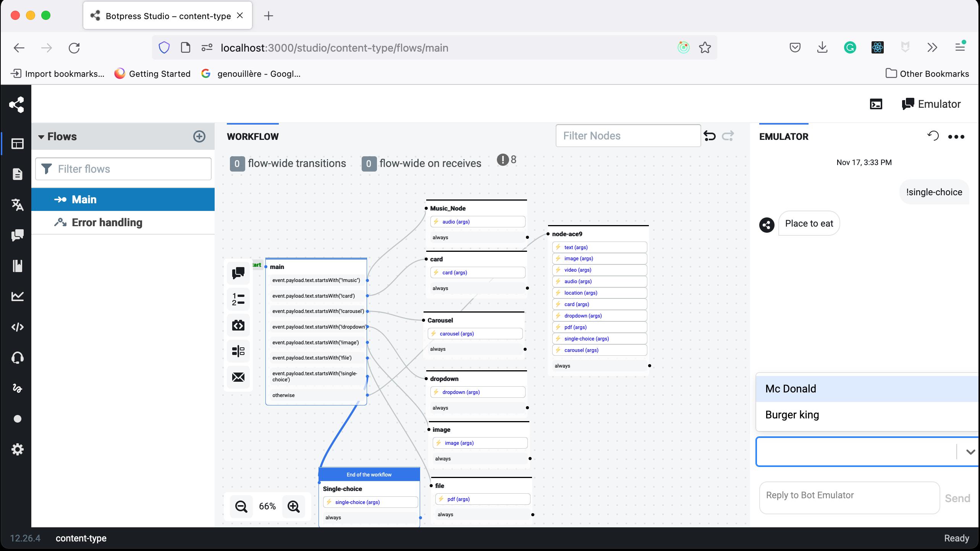Click the undo arrow in workflow toolbar

coord(709,136)
